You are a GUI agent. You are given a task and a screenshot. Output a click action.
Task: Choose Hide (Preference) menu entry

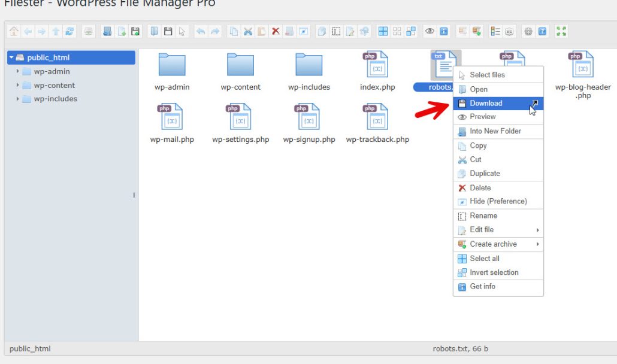pos(498,201)
